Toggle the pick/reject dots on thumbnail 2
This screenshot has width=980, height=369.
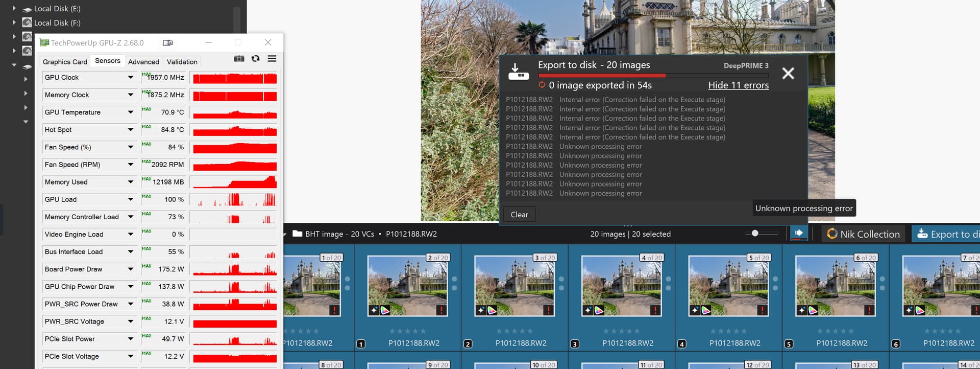point(454,284)
